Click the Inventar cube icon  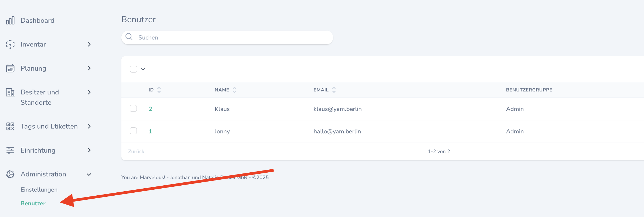[10, 44]
